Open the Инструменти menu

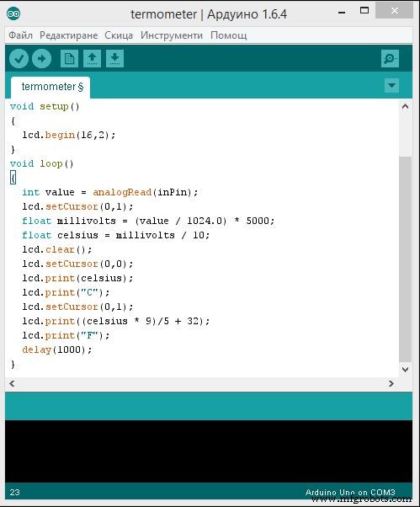(x=172, y=35)
